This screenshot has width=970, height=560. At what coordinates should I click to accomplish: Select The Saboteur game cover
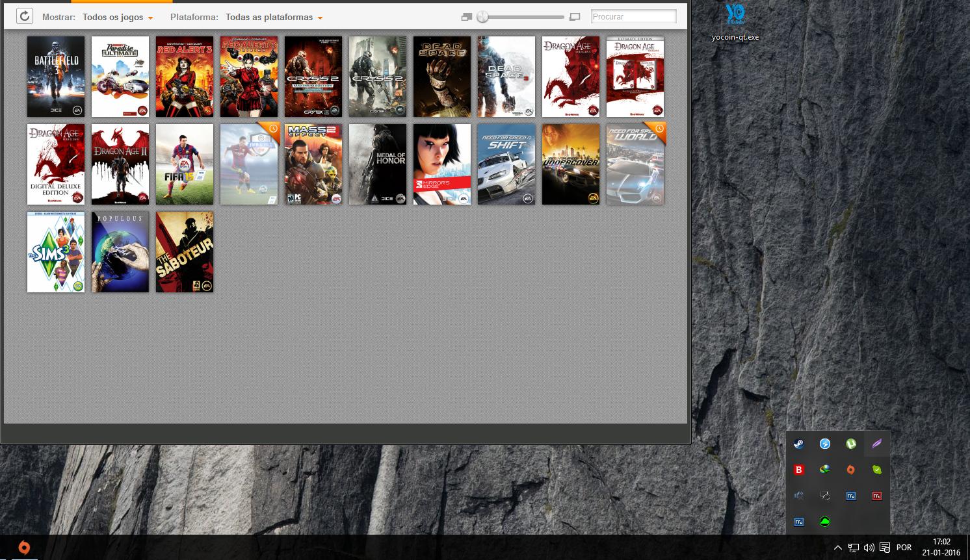point(185,252)
